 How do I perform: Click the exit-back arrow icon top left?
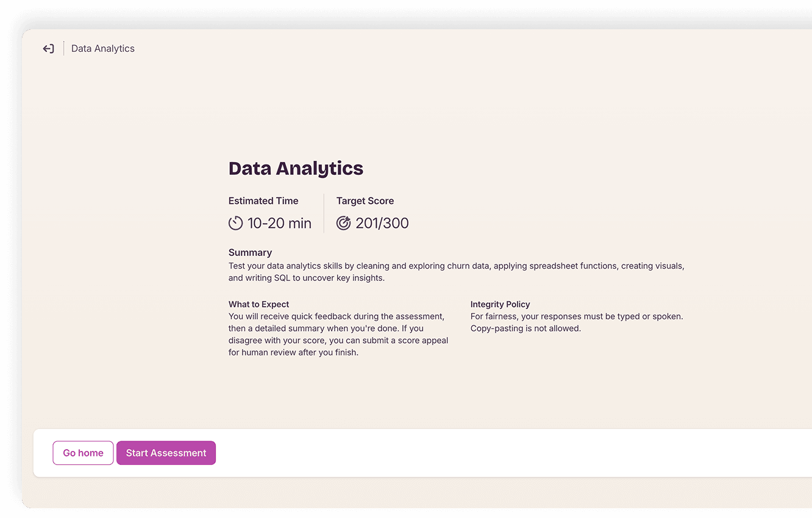(x=48, y=48)
